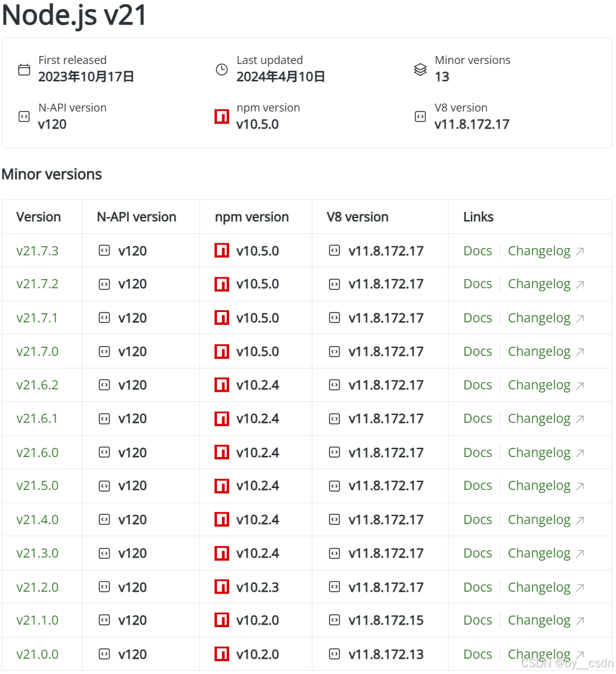The width and height of the screenshot is (616, 674).
Task: Click the layers icon beside Minor versions 13
Action: (420, 69)
